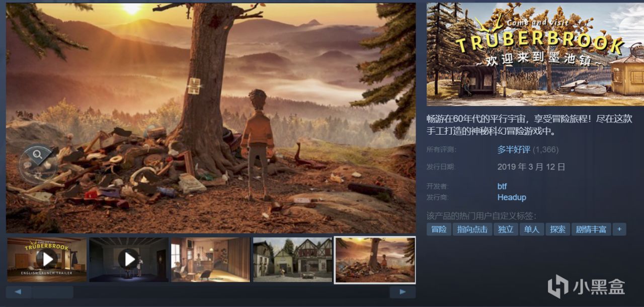Select the village houses screenshot thumbnail
644x307 pixels.
[293, 259]
